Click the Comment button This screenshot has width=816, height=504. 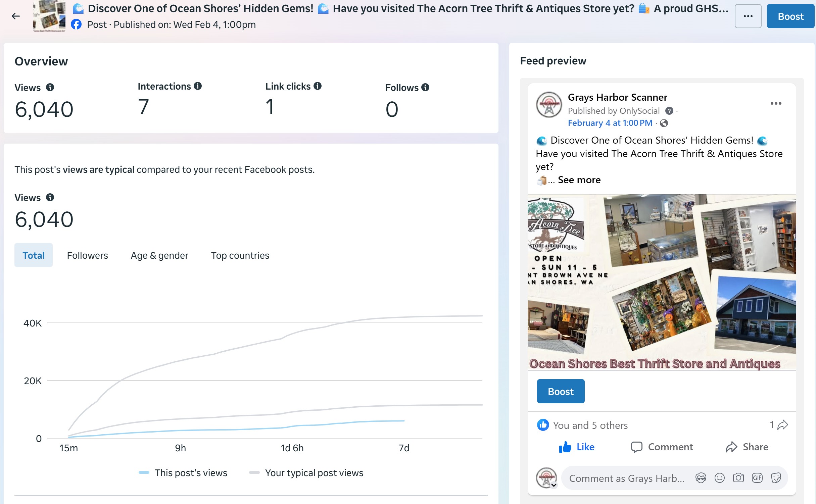662,447
